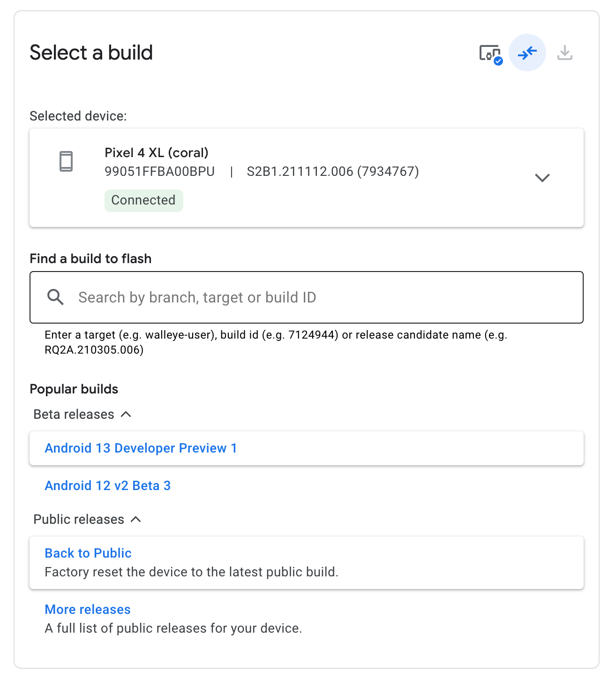Open Android 13 Developer Preview 1

(141, 448)
